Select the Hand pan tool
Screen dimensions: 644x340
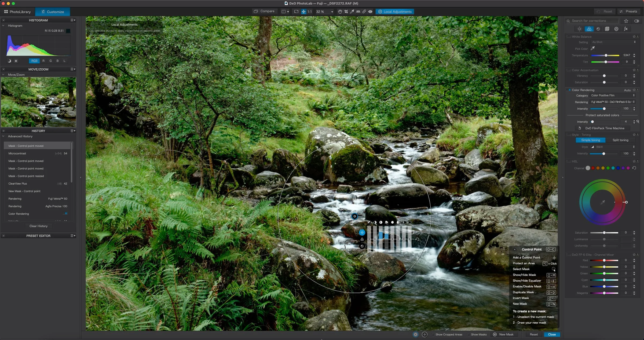340,12
